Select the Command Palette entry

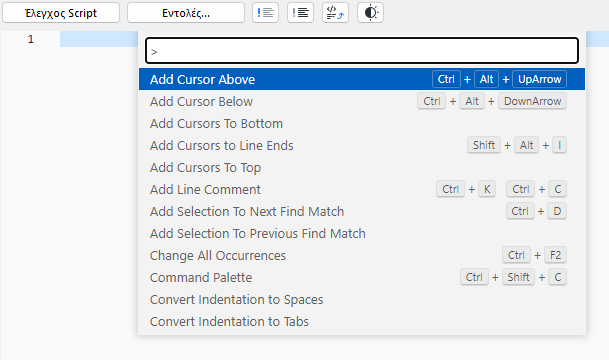coord(362,277)
